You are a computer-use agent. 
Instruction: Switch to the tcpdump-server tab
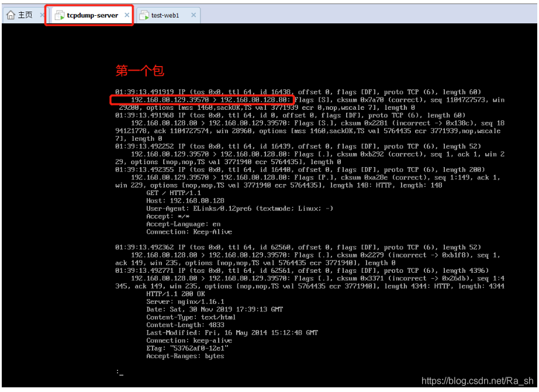92,15
